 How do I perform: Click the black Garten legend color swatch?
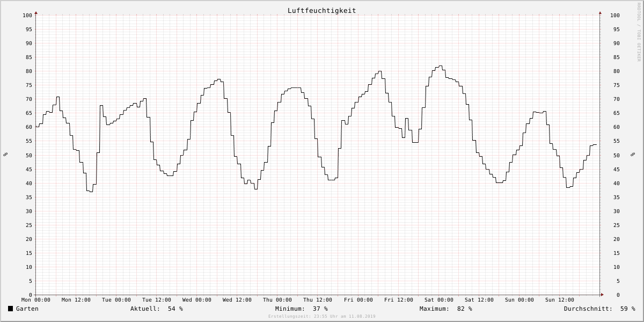(10, 309)
